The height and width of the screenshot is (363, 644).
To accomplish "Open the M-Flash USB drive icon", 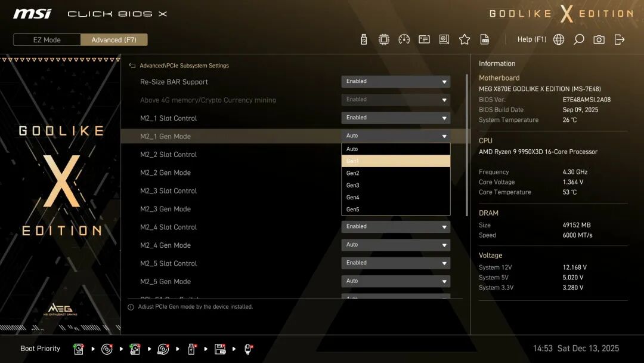I will 364,39.
